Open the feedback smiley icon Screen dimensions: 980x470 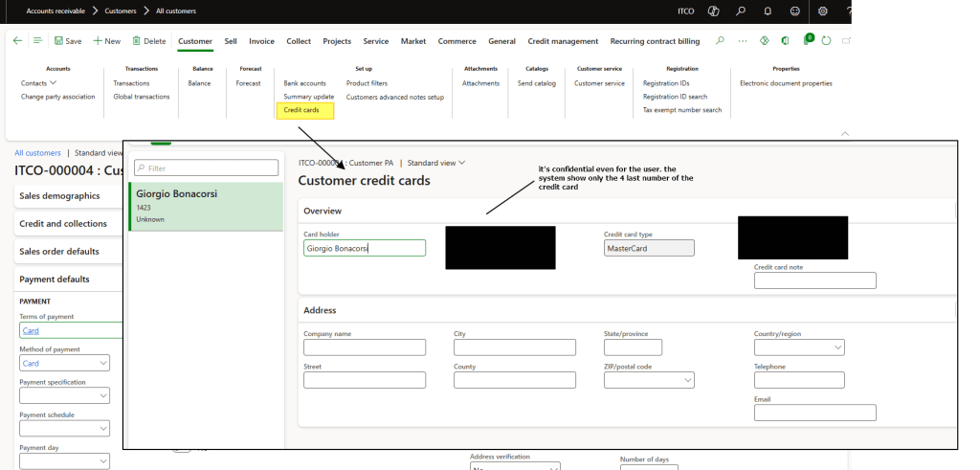[794, 11]
